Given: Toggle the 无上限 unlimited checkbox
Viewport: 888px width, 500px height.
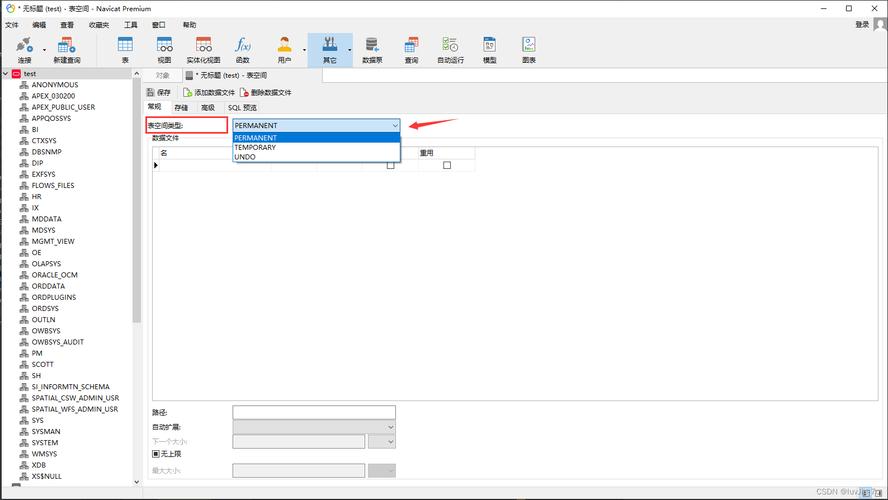Looking at the screenshot, I should coord(156,454).
